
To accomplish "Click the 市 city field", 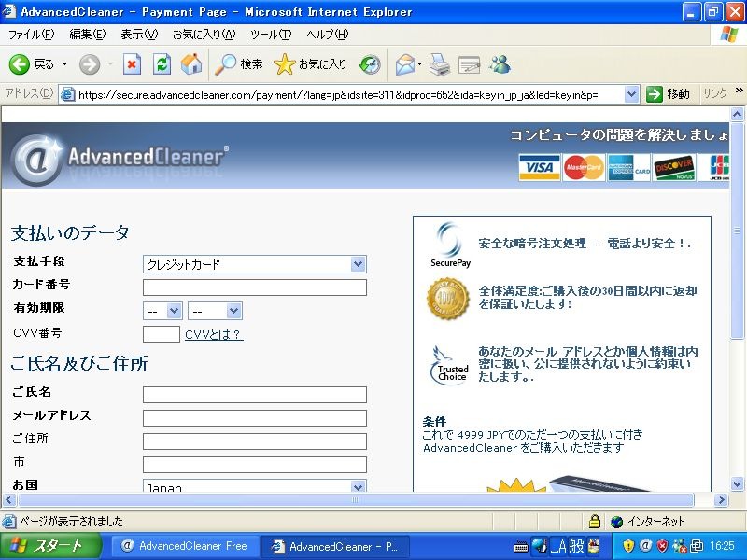I will pos(254,465).
